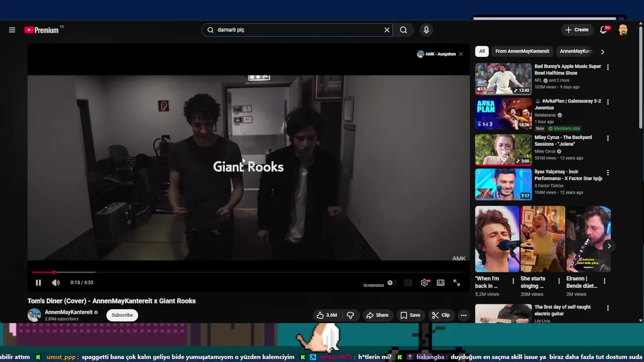Click the Galatasaray channel name
644x362 pixels.
[x=545, y=115]
